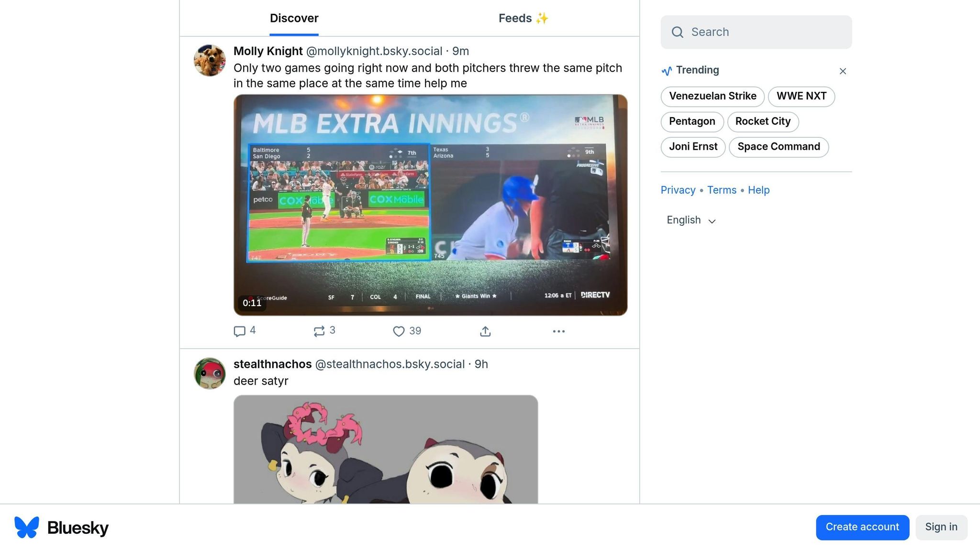
Task: Repost Molly Knight's baseball post
Action: [319, 331]
